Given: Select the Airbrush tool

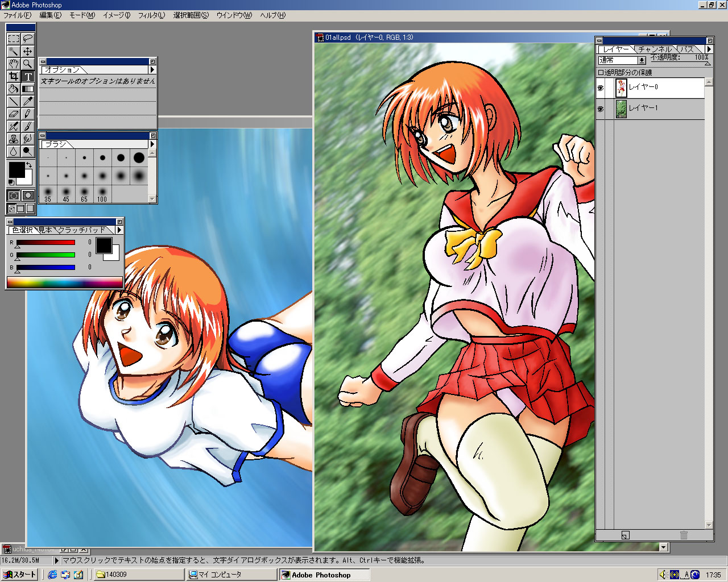Looking at the screenshot, I should point(14,126).
